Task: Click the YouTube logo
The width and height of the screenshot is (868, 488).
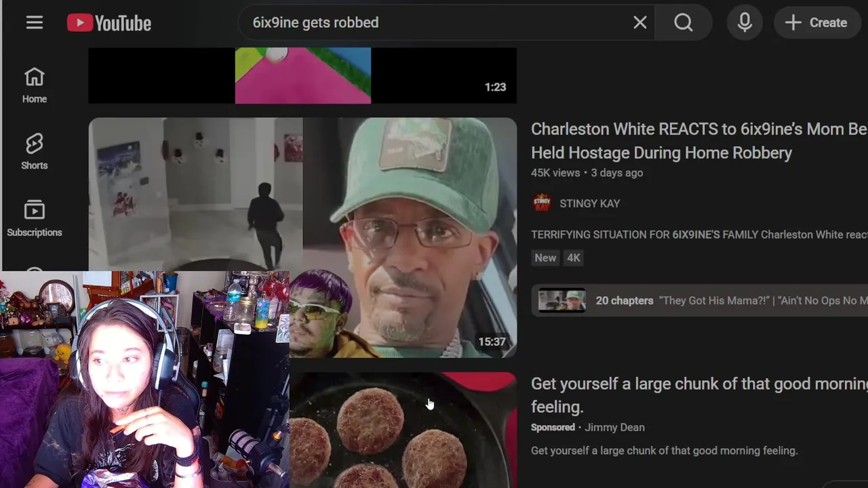Action: pos(109,23)
